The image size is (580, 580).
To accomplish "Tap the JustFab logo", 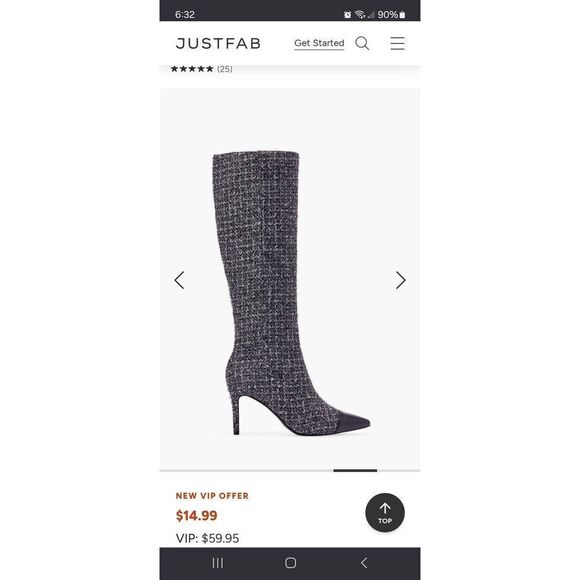I will (218, 44).
